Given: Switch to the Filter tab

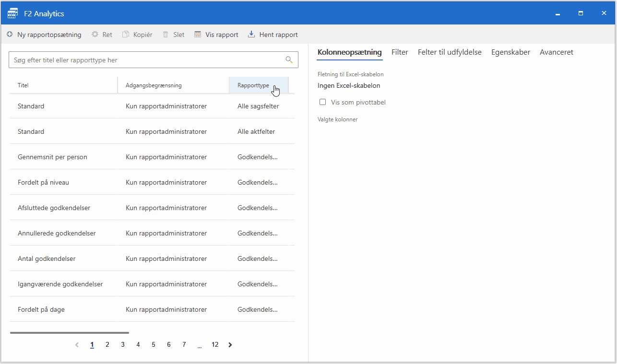Looking at the screenshot, I should (400, 52).
